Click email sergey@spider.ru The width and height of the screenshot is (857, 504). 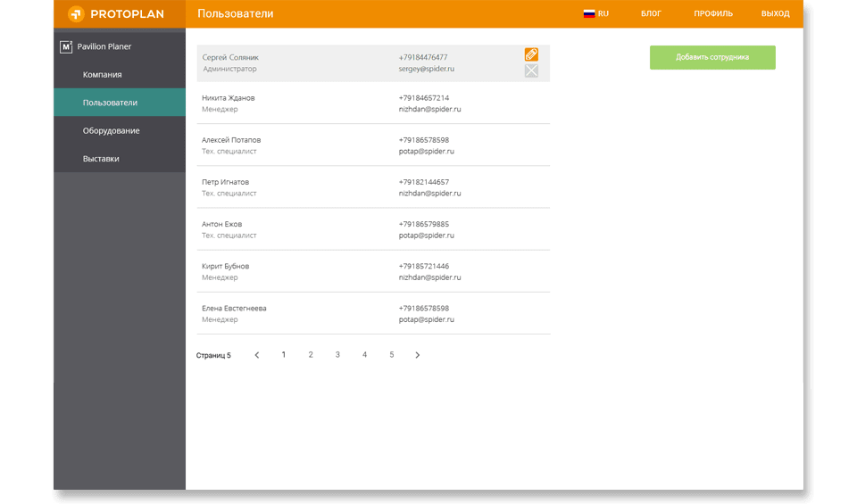(x=427, y=69)
